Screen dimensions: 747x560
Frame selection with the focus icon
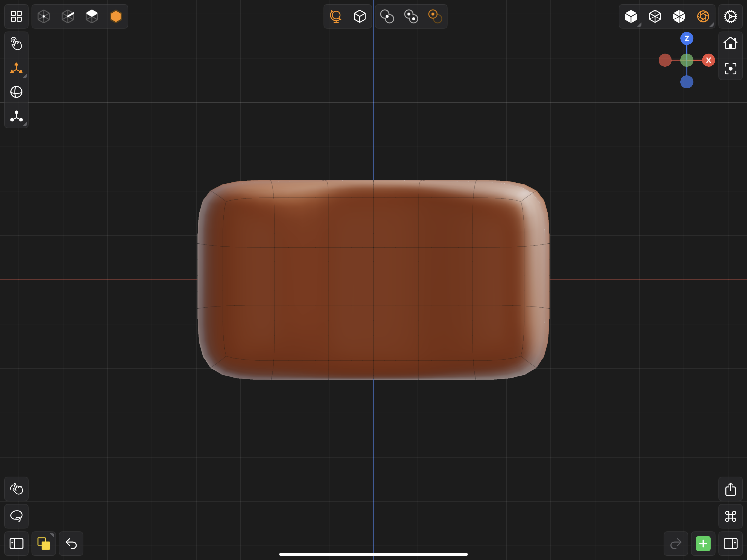730,69
